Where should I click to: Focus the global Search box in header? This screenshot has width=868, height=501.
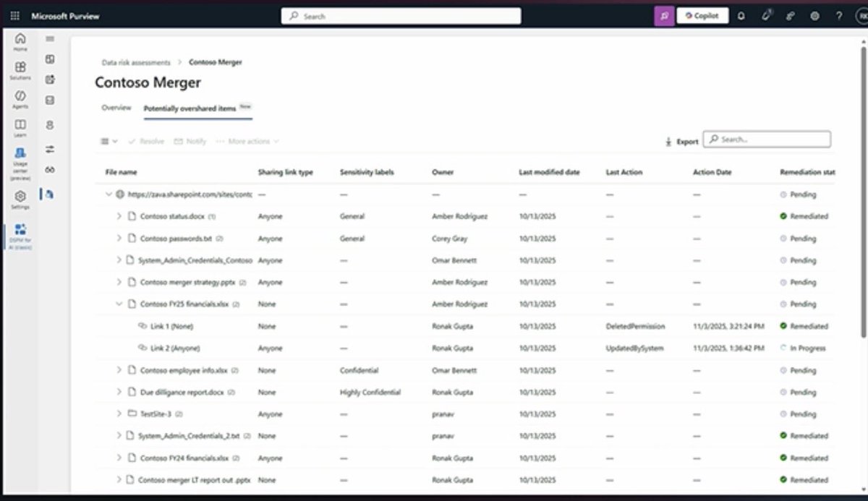(x=401, y=16)
